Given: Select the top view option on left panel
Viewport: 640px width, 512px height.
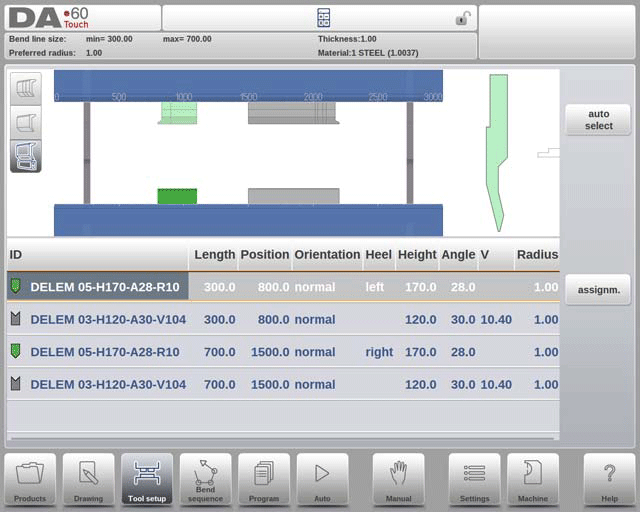Looking at the screenshot, I should click(x=26, y=88).
